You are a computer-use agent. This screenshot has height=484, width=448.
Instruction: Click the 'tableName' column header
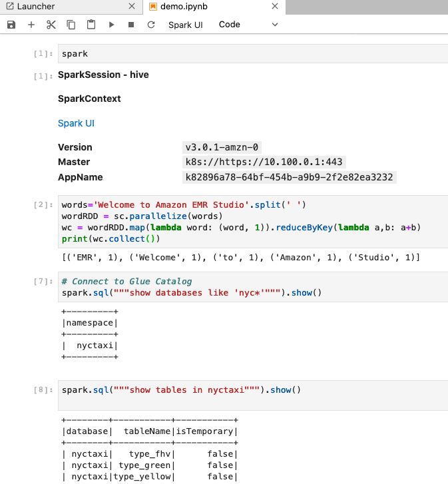[x=147, y=431]
